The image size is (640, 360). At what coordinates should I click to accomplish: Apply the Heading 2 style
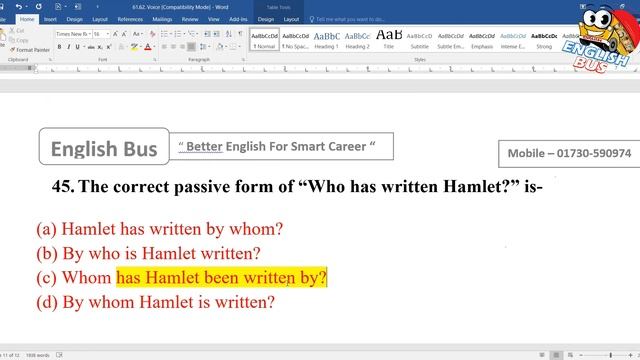coord(358,40)
